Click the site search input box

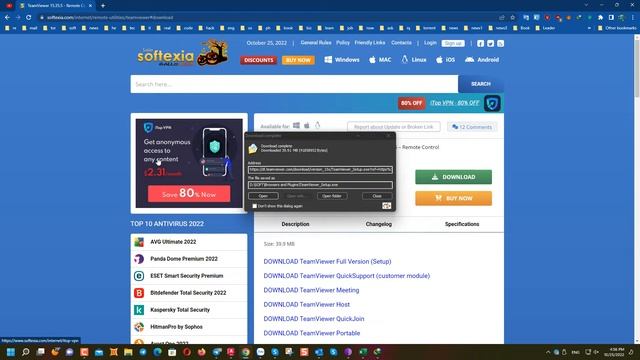pyautogui.click(x=294, y=84)
